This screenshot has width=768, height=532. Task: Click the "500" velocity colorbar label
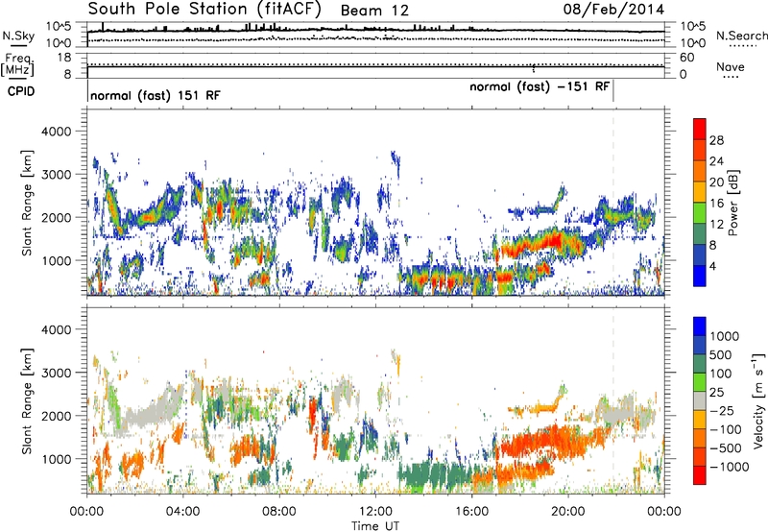721,355
